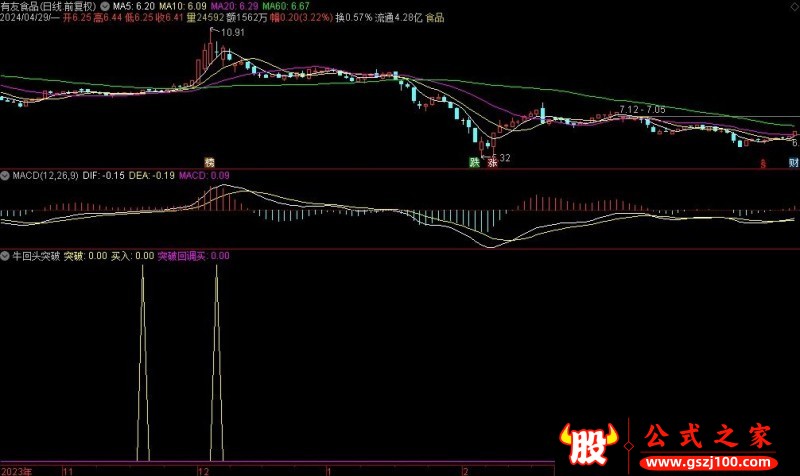Click the 2023年 label on the time axis
The width and height of the screenshot is (800, 476).
pos(17,469)
